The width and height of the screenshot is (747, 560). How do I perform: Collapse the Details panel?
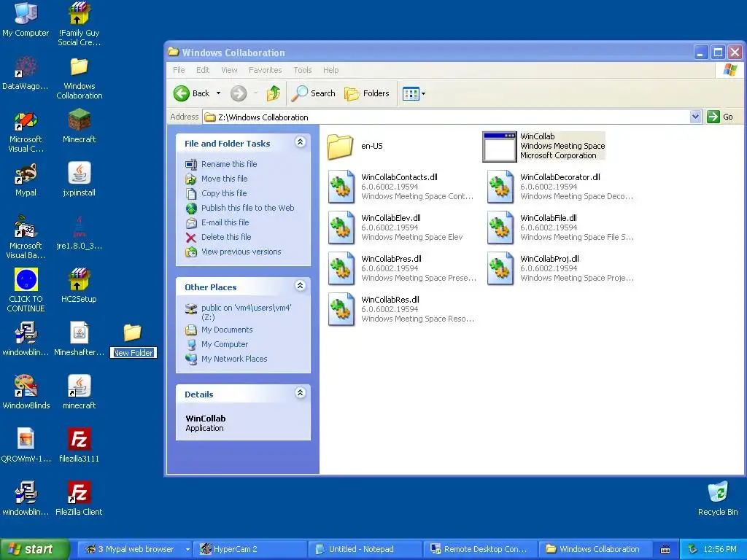[300, 393]
